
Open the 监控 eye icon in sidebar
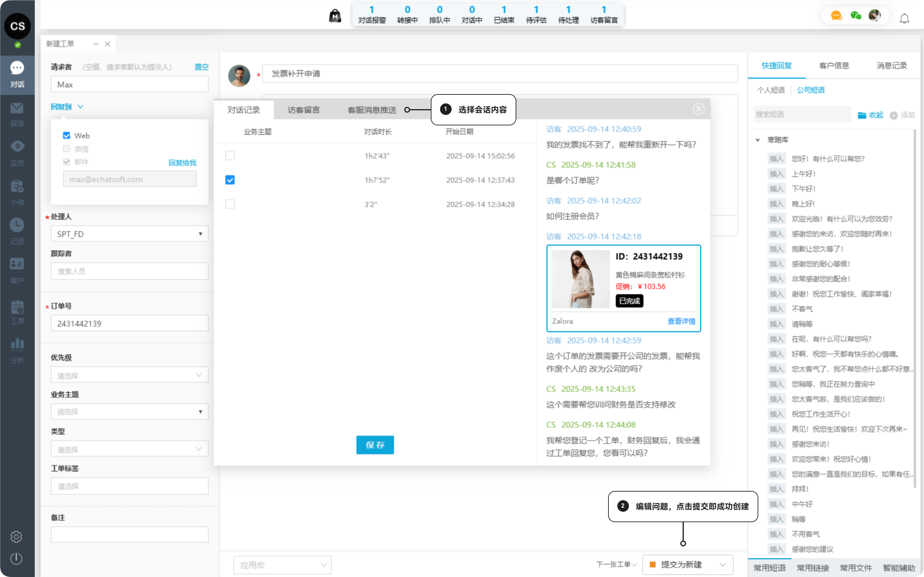(x=17, y=147)
